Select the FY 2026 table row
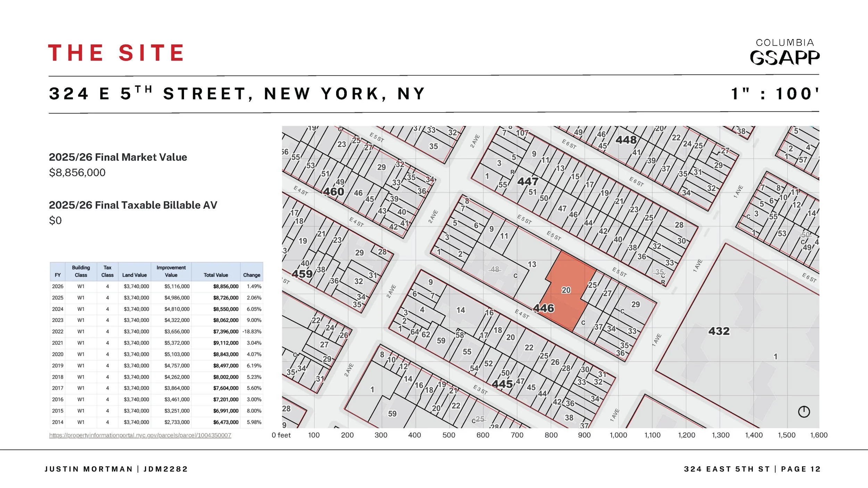868x488 pixels. pyautogui.click(x=156, y=286)
